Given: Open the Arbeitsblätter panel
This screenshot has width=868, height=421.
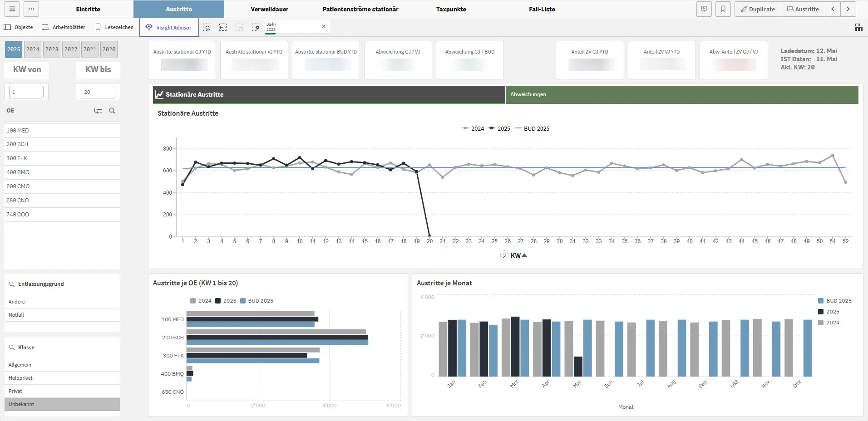Looking at the screenshot, I should tap(64, 27).
